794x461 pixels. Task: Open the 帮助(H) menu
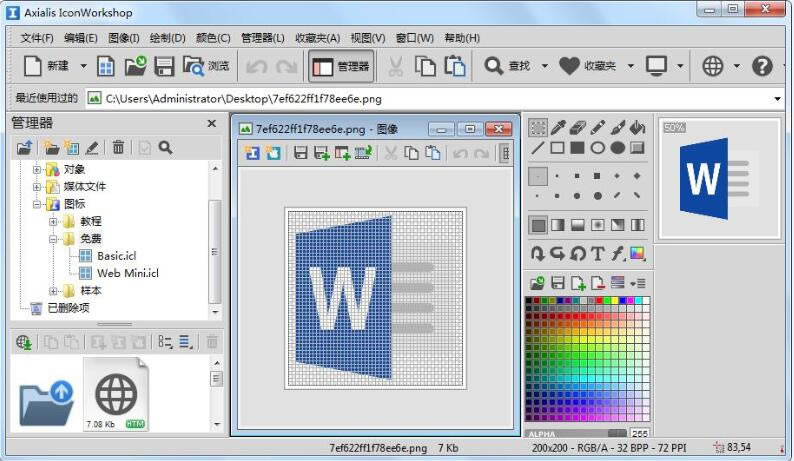[x=462, y=38]
